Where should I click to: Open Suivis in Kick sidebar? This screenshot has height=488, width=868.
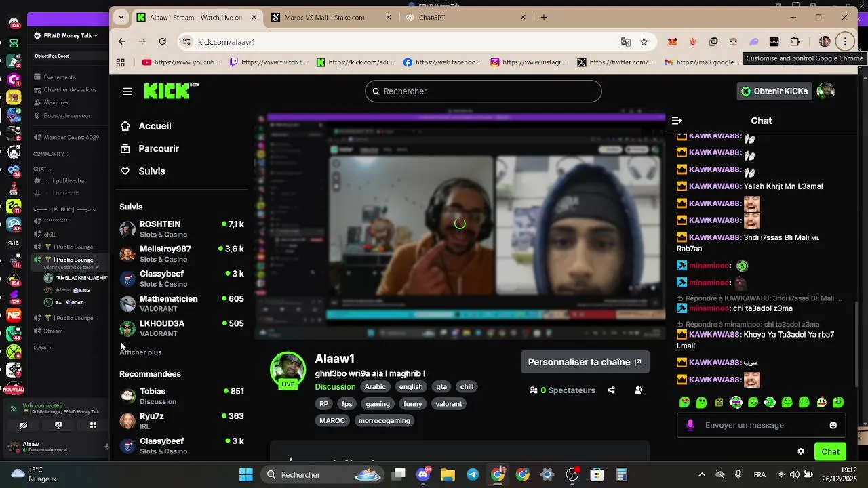pyautogui.click(x=152, y=171)
